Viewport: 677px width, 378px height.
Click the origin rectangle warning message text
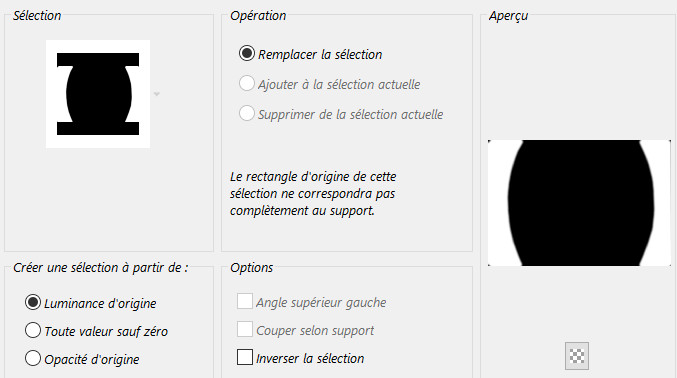coord(313,194)
